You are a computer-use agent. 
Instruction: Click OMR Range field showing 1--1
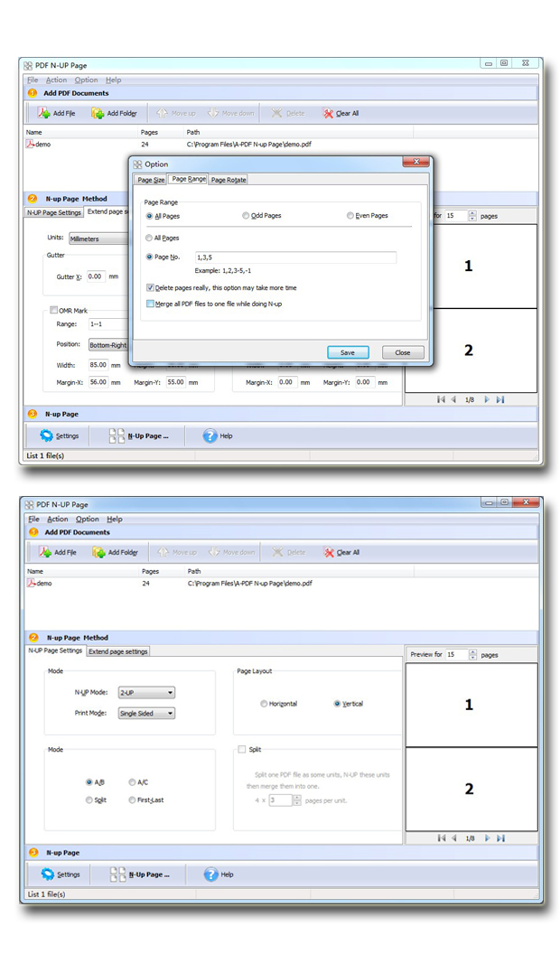107,324
